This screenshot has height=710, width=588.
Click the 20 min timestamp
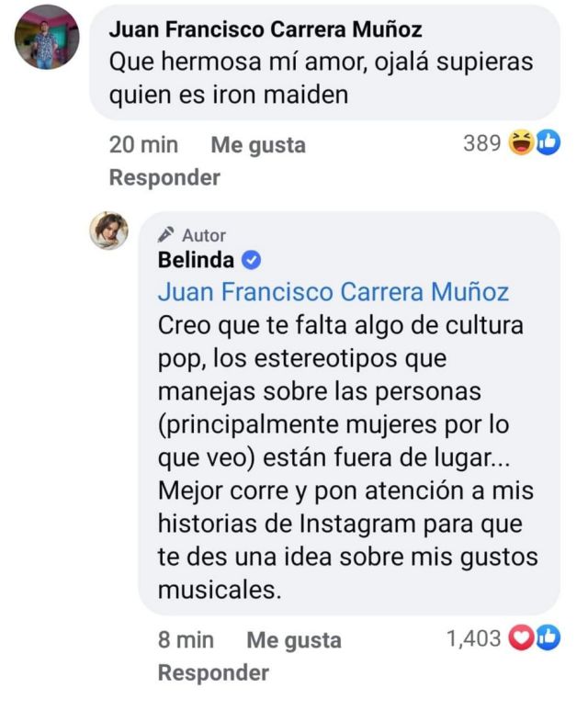[143, 145]
